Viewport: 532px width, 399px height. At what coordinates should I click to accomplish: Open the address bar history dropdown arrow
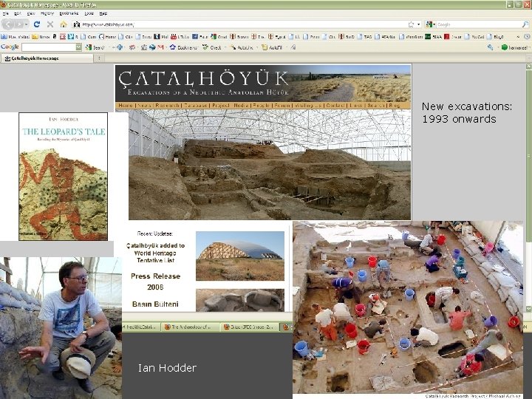point(419,24)
